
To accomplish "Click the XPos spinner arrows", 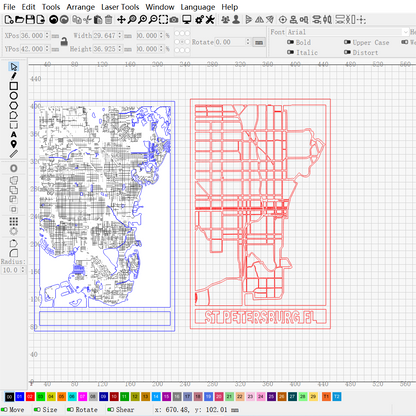I will click(47, 35).
